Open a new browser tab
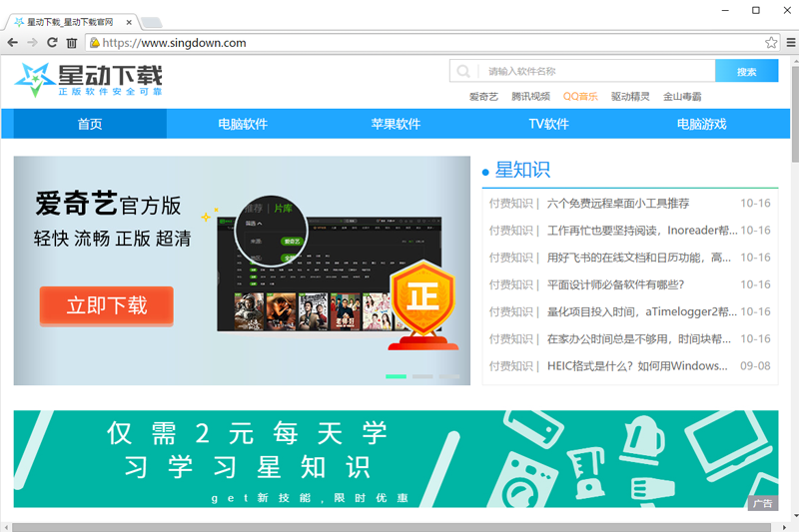This screenshot has height=532, width=799. 152,22
